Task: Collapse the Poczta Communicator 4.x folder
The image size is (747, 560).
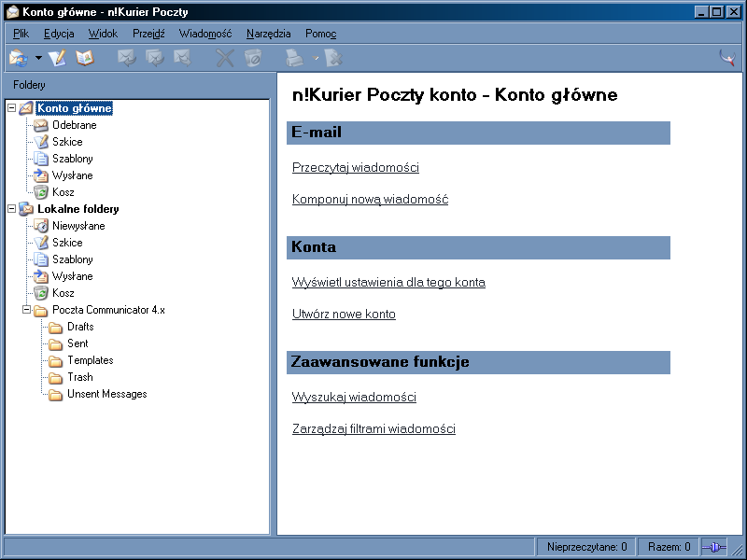Action: 27,310
